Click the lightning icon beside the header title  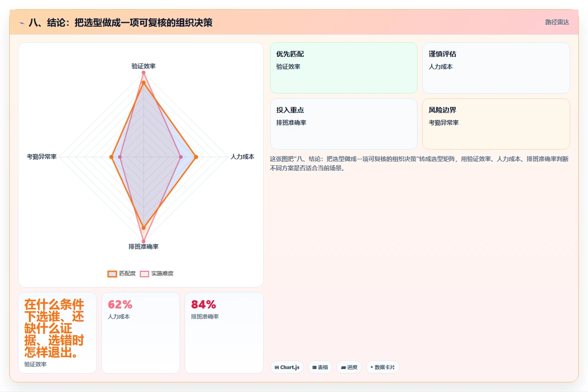pos(22,22)
